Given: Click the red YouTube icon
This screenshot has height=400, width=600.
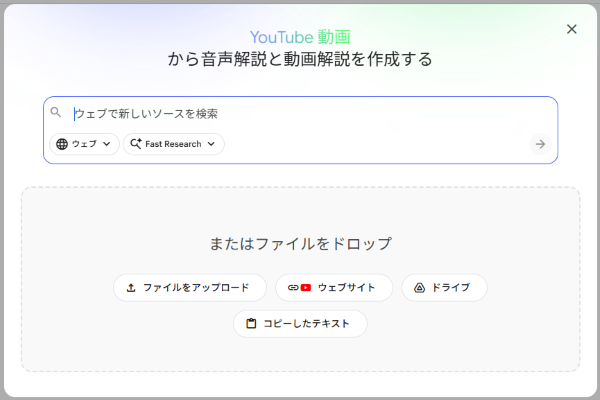Looking at the screenshot, I should coord(306,288).
